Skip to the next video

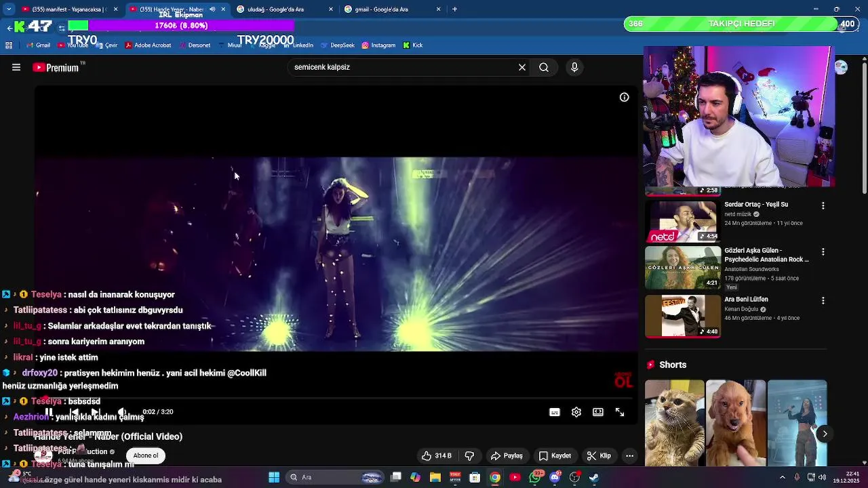pos(96,412)
